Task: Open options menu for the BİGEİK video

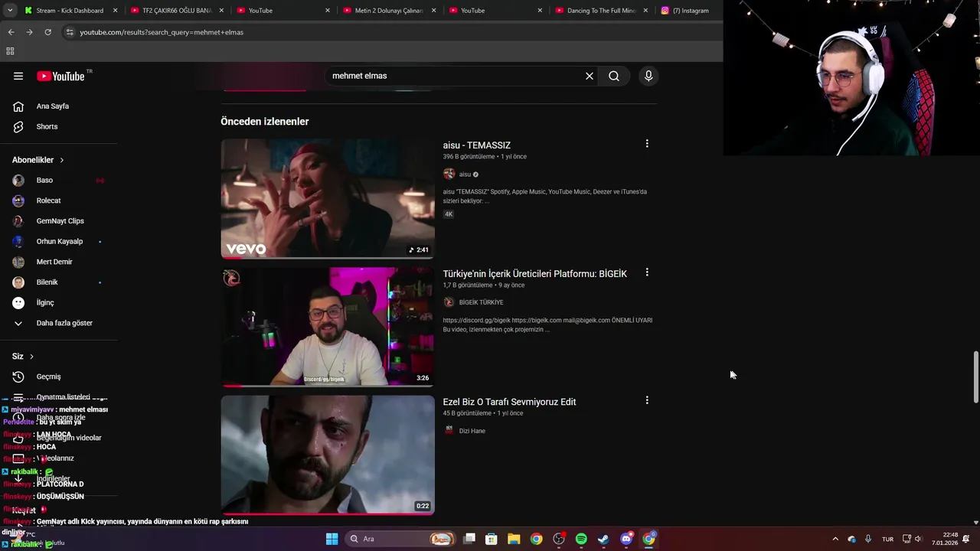Action: pos(647,272)
